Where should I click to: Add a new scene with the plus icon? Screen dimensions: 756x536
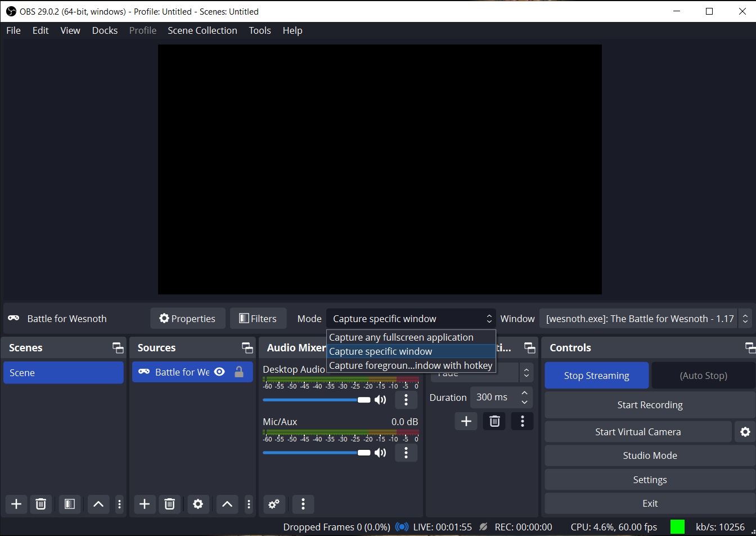16,504
